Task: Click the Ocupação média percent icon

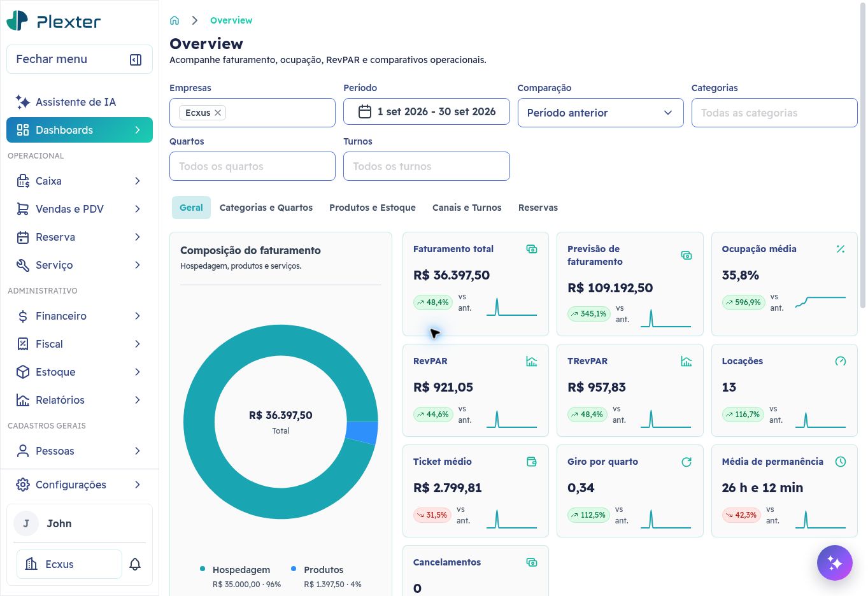Action: point(841,249)
